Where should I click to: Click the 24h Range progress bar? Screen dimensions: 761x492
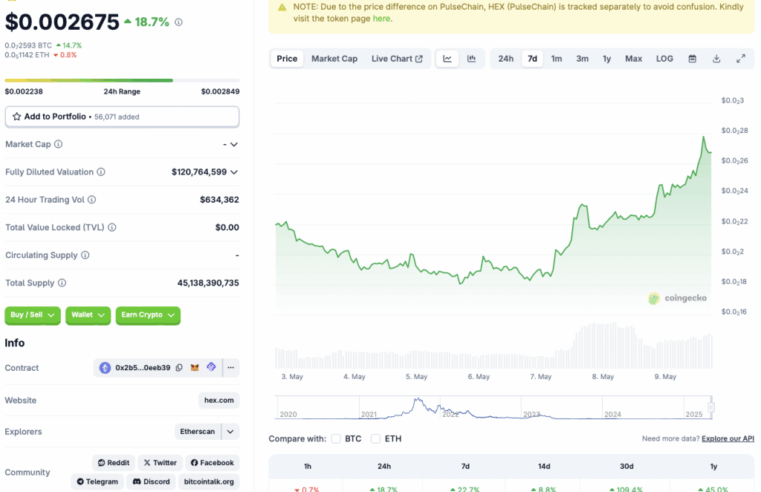[122, 80]
